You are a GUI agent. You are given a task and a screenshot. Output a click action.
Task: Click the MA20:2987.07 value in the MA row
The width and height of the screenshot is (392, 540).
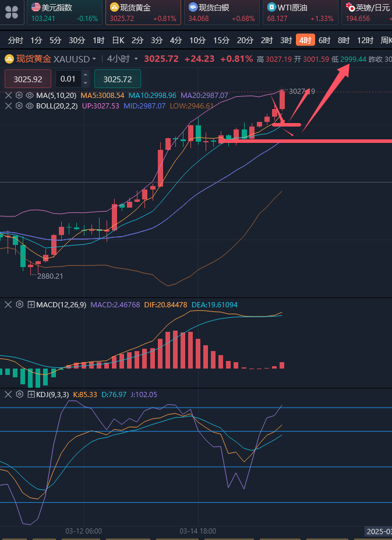(204, 96)
